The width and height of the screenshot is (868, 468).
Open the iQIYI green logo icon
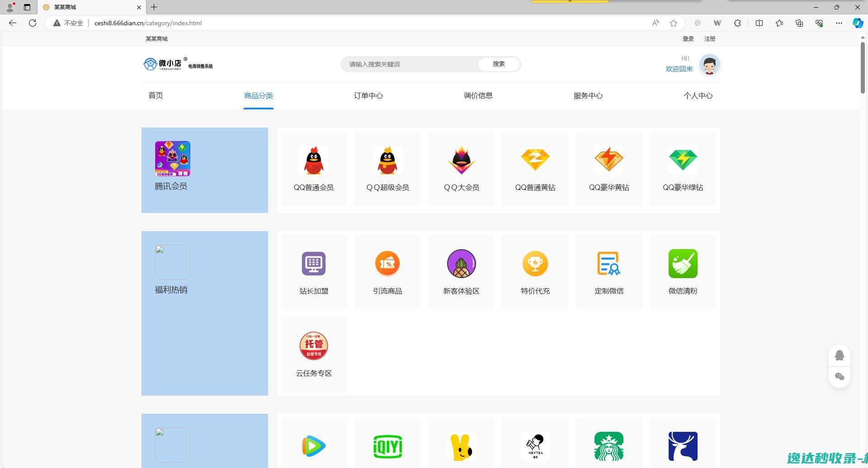pyautogui.click(x=387, y=446)
